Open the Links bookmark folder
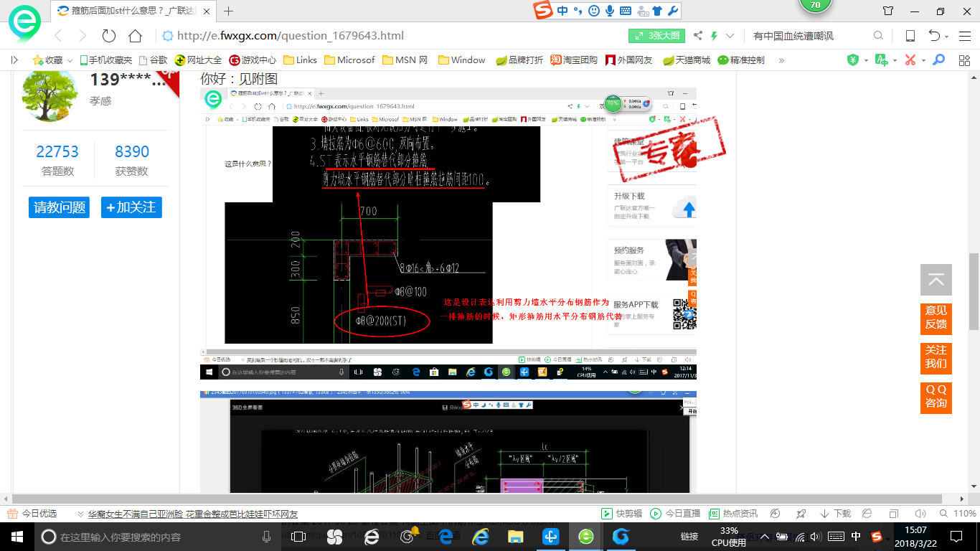Screen dimensions: 980x551 [x=300, y=60]
